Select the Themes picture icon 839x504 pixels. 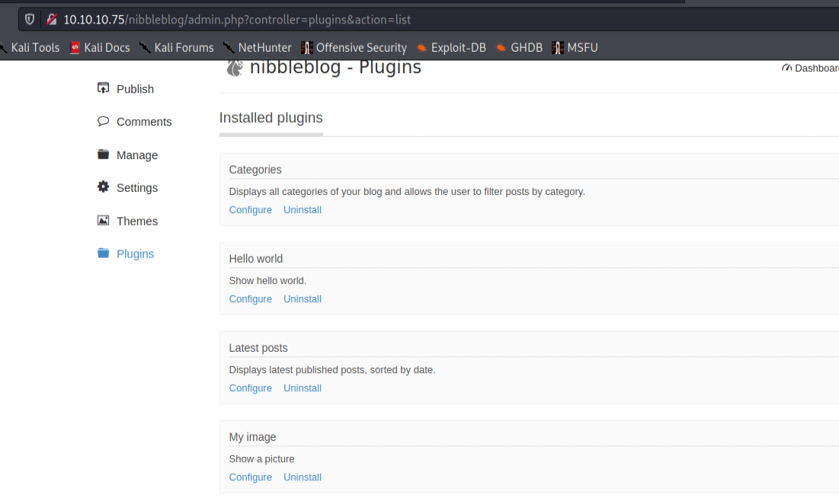point(103,220)
